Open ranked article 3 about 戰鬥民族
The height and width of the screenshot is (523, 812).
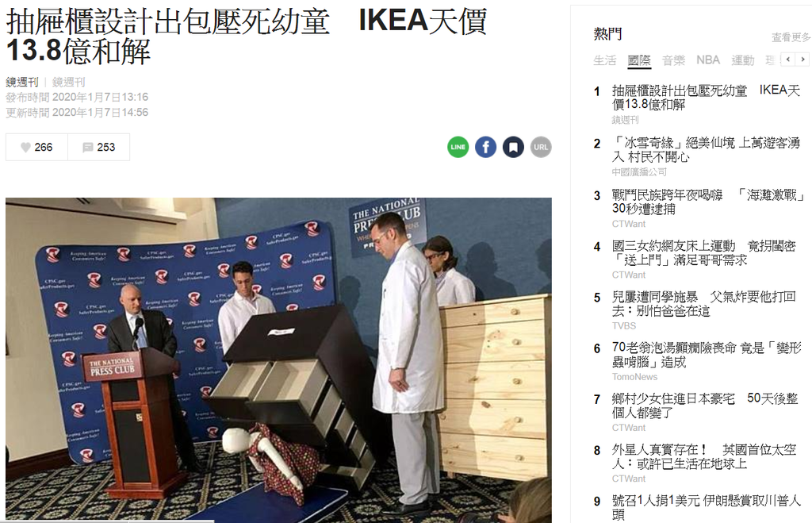click(708, 202)
